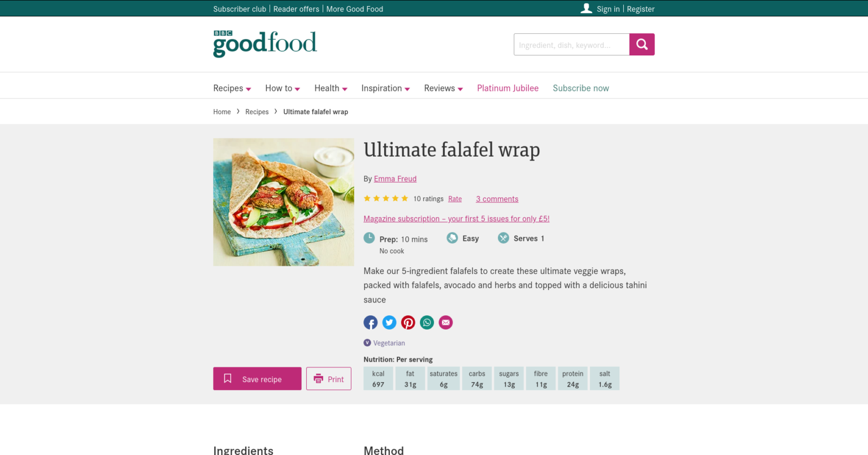This screenshot has height=455, width=868.
Task: Open the 3 comments link
Action: [497, 198]
